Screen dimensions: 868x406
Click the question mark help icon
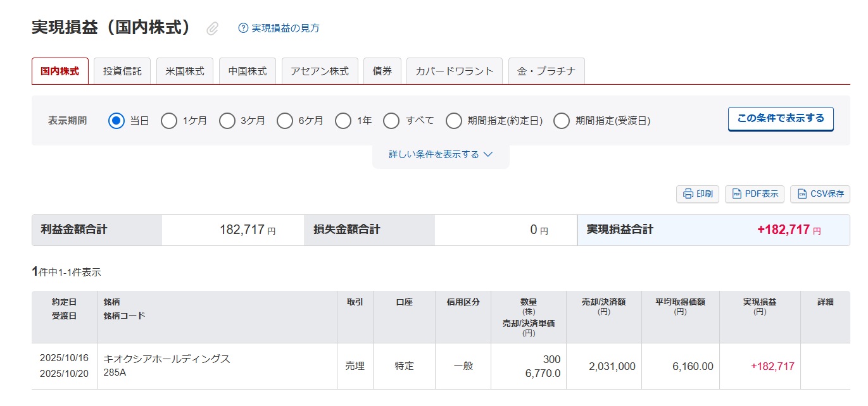243,28
